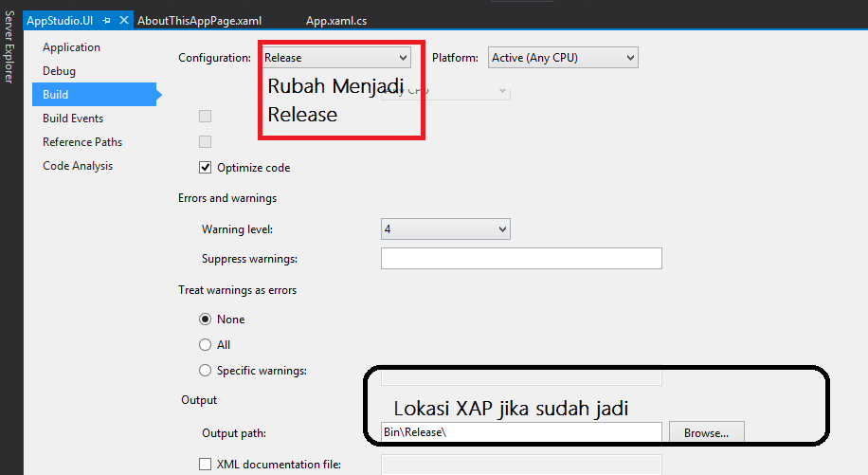This screenshot has width=868, height=475.
Task: Close the AppStudio.UI tab
Action: [124, 21]
